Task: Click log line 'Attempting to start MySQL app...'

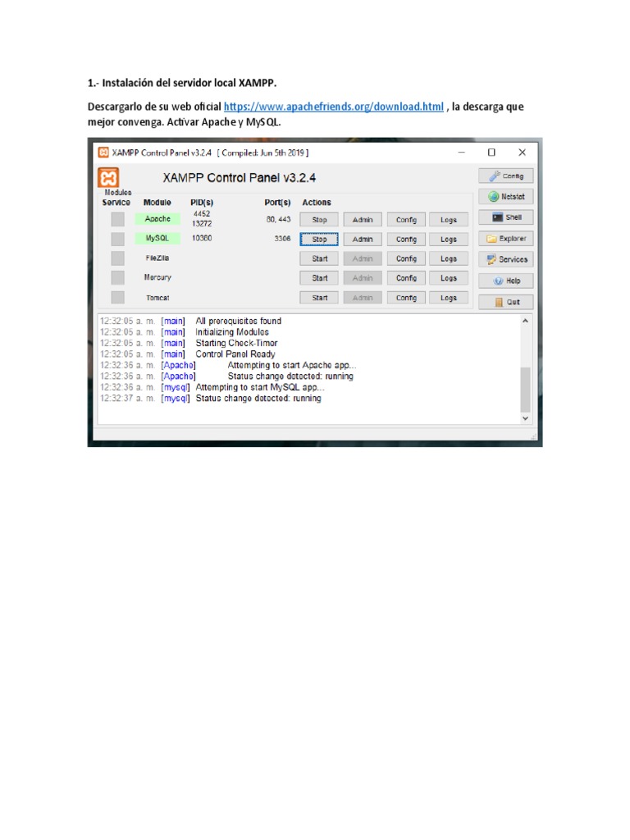Action: 260,387
